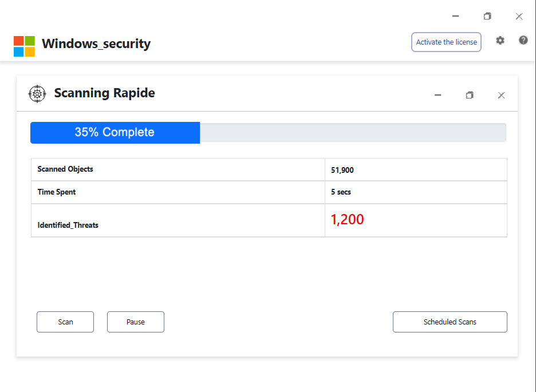Image resolution: width=536 pixels, height=392 pixels.
Task: Click the help question mark icon
Action: coord(523,40)
